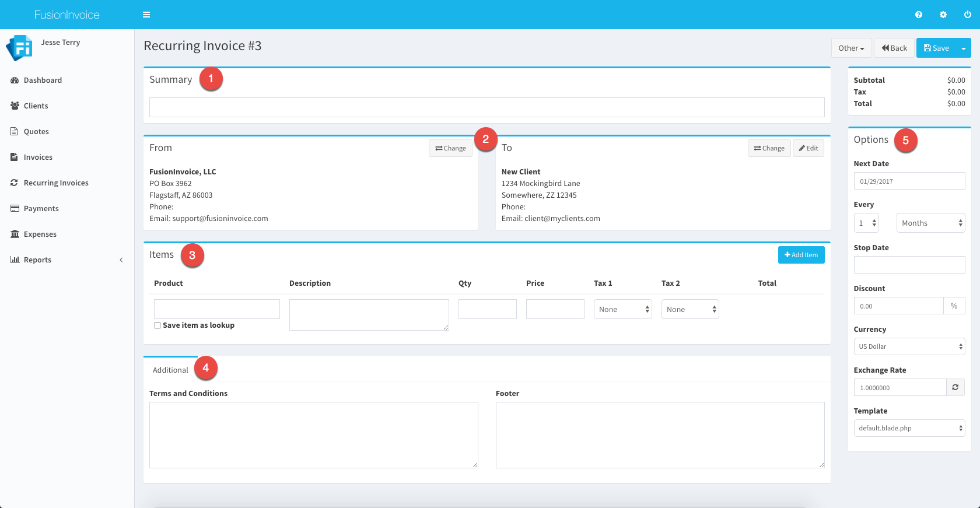Viewport: 980px width, 508px height.
Task: Click Edit button in To panel
Action: pyautogui.click(x=808, y=148)
